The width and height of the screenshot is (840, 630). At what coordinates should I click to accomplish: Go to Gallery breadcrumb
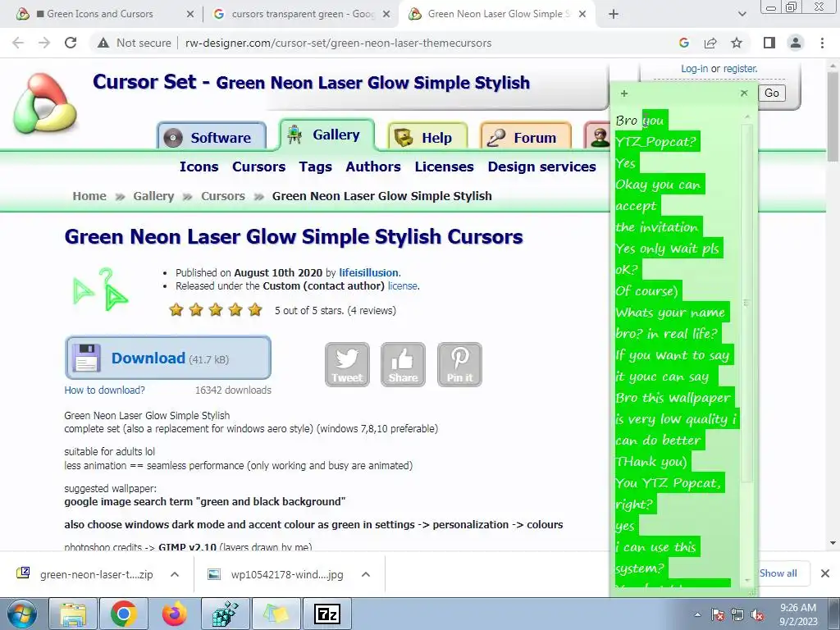coord(153,196)
